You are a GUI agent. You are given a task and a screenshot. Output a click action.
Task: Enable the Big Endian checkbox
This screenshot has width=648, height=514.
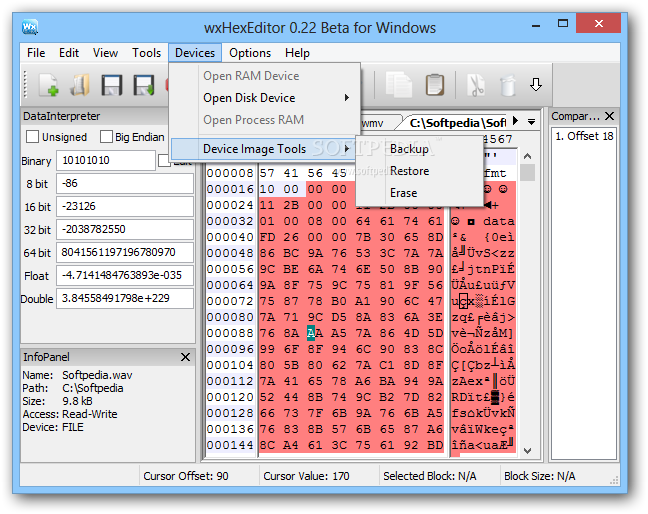[106, 137]
